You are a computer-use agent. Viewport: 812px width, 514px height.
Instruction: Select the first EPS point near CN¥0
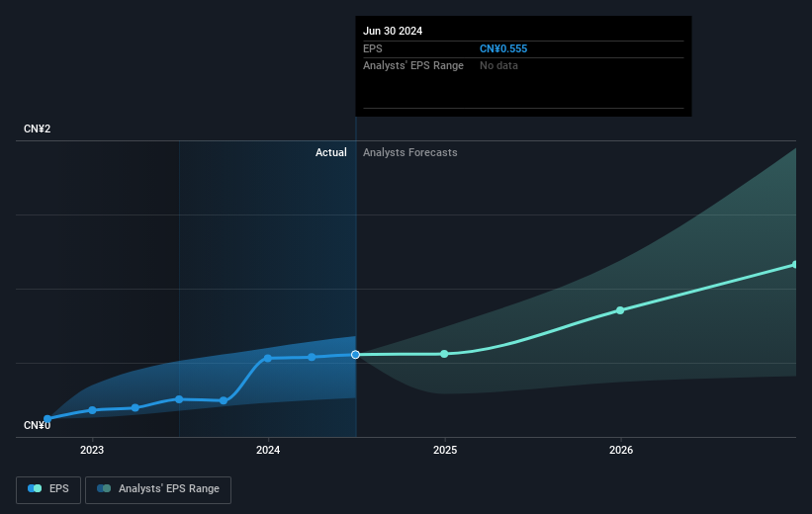point(47,419)
